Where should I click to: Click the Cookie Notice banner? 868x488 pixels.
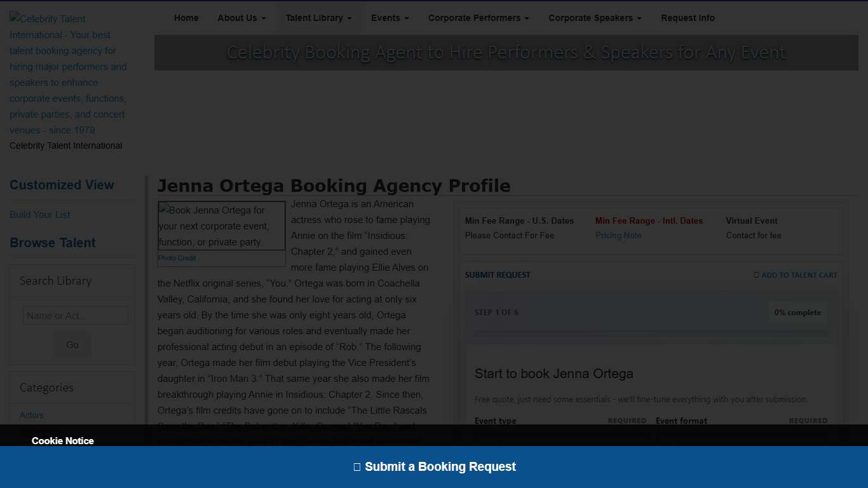coord(63,440)
